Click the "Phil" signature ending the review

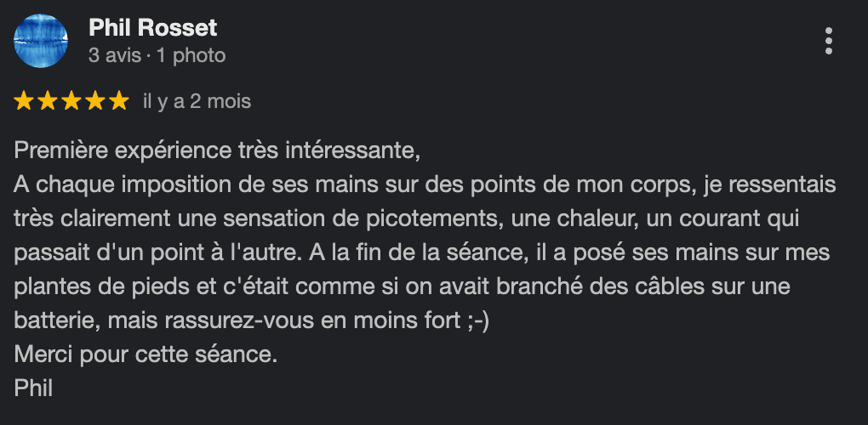(x=34, y=388)
